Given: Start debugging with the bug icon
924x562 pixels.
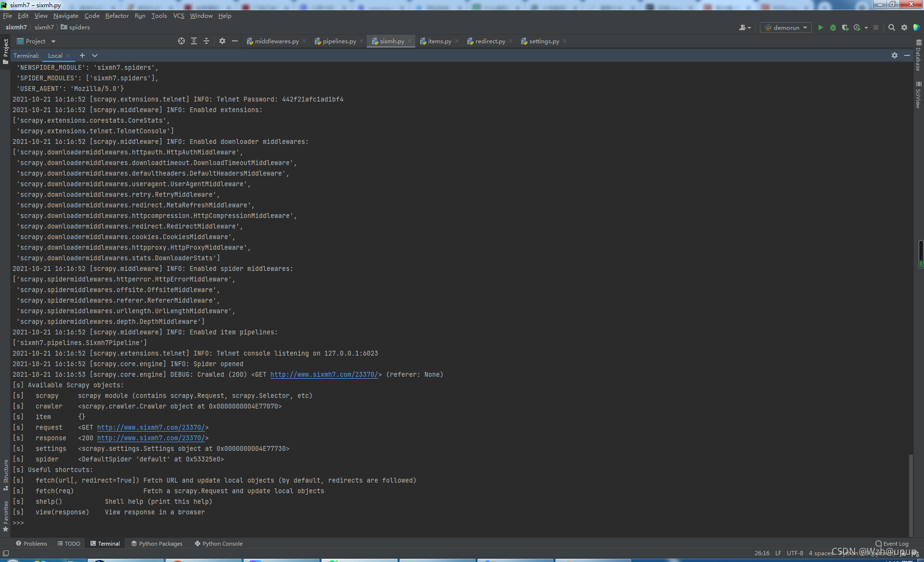Looking at the screenshot, I should (833, 27).
